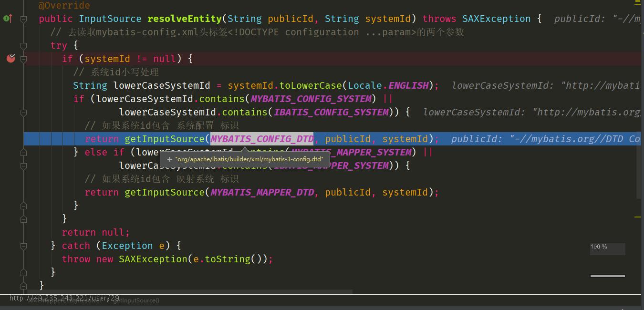This screenshot has height=310, width=644.
Task: Click the fold end marker below the throw statement
Action: 23,273
